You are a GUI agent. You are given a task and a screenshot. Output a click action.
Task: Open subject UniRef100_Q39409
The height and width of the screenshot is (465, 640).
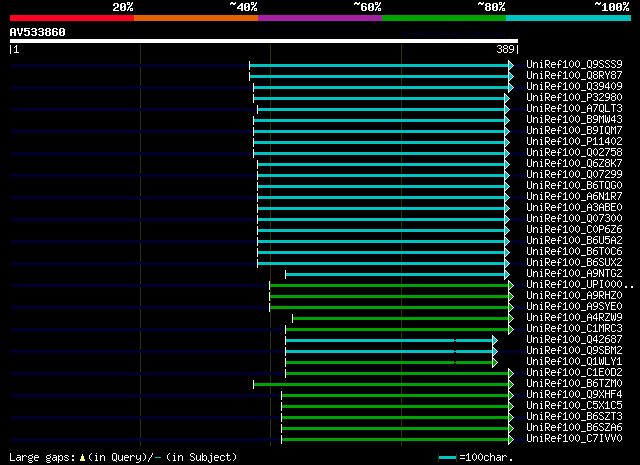(574, 86)
